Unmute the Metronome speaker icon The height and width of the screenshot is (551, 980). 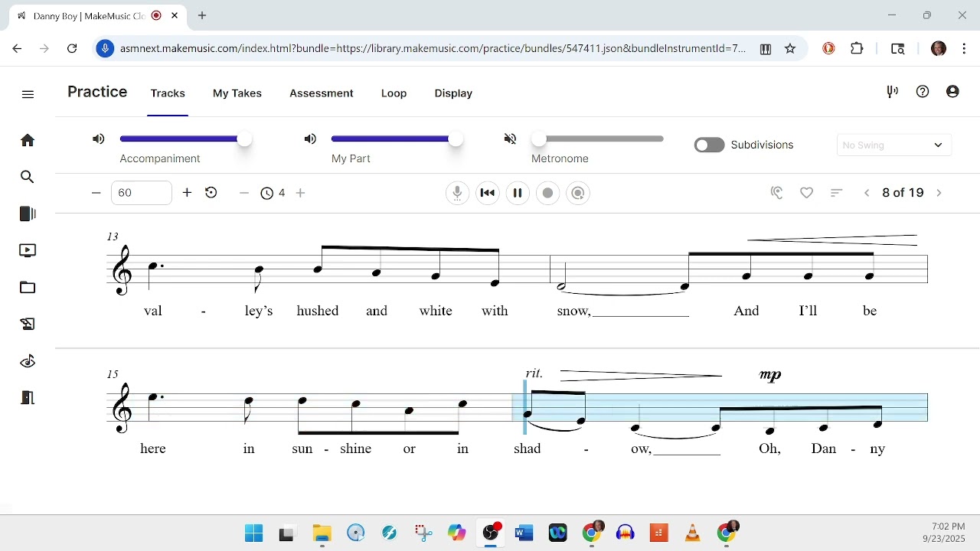511,139
